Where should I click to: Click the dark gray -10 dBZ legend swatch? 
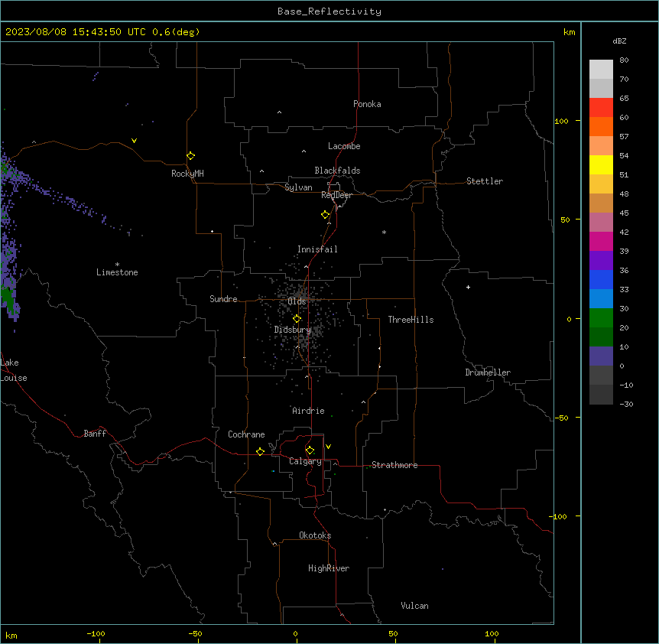coord(601,395)
